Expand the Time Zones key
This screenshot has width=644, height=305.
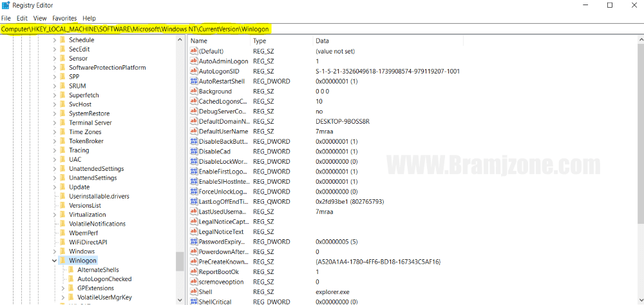(x=54, y=132)
